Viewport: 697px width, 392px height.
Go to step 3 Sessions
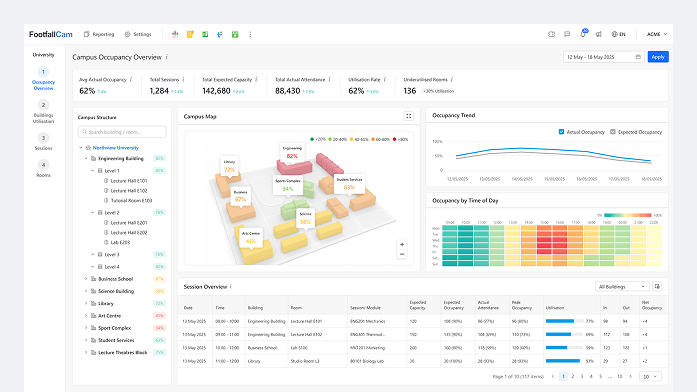tap(43, 142)
